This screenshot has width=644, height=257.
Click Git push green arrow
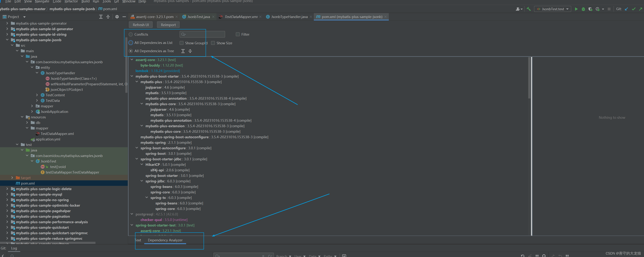[x=641, y=9]
